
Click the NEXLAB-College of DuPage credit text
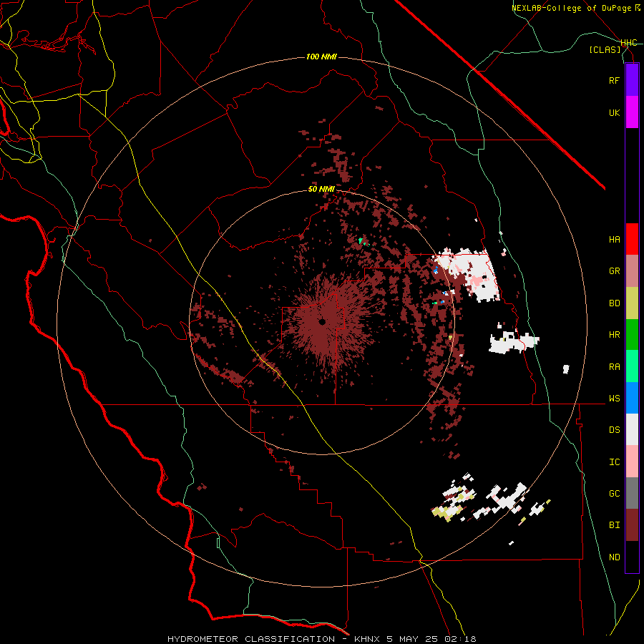[571, 8]
